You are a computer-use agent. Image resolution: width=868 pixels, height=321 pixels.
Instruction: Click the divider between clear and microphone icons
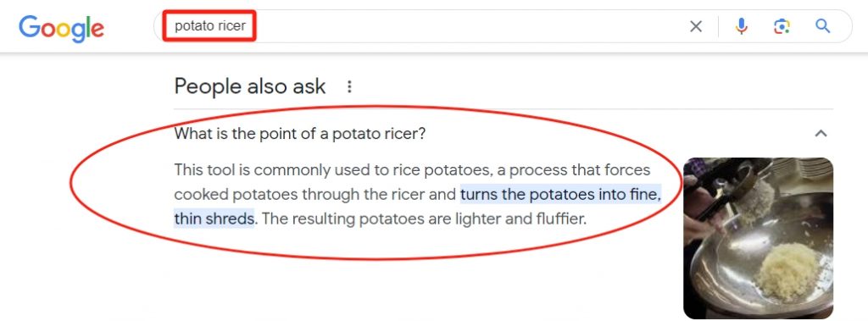(x=719, y=26)
